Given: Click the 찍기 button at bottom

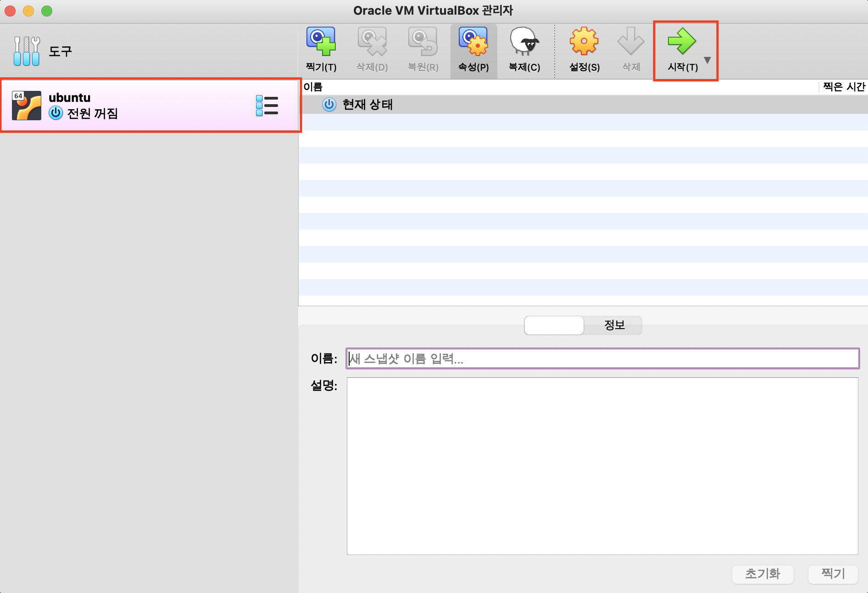Looking at the screenshot, I should click(x=833, y=574).
